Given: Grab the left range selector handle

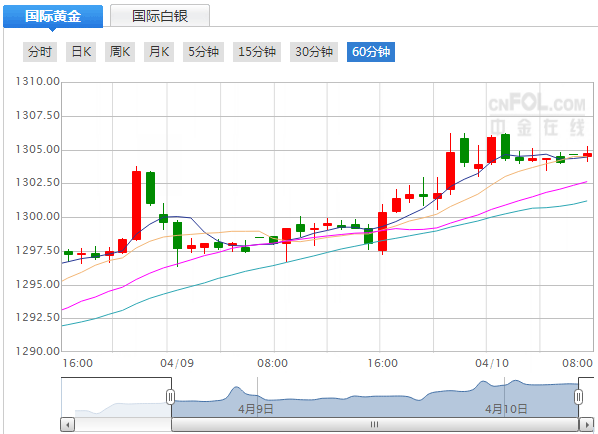Looking at the screenshot, I should point(170,397).
